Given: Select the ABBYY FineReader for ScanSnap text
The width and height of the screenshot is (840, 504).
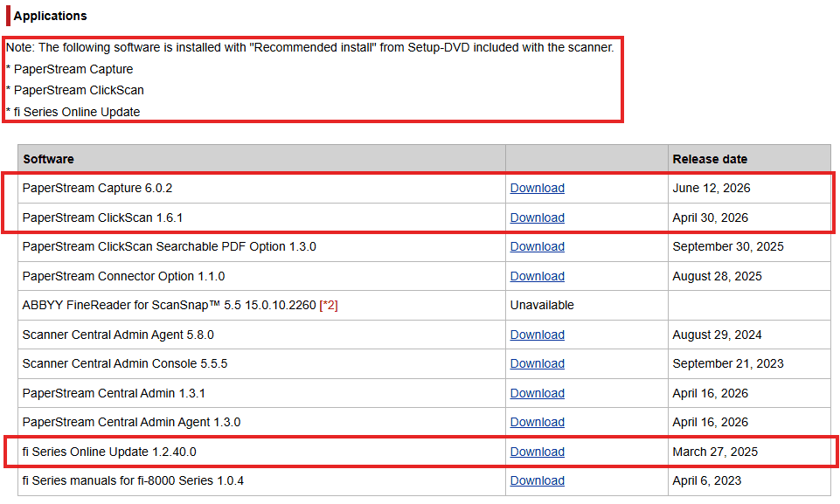Looking at the screenshot, I should coord(169,305).
